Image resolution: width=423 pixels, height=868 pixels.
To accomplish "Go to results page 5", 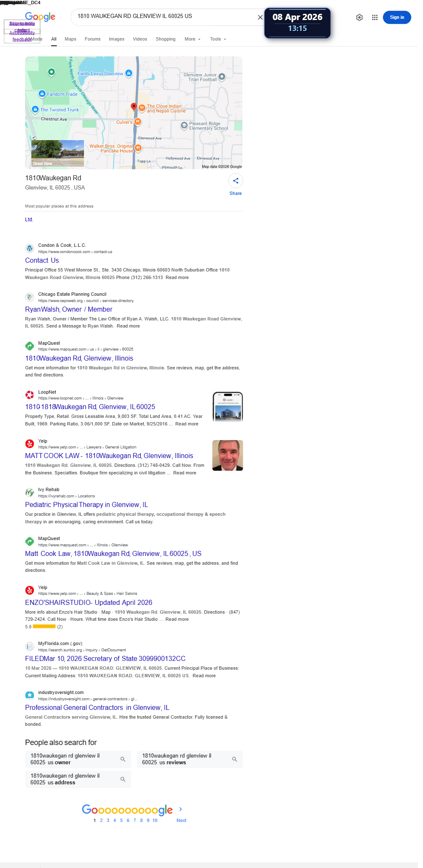I will 121,820.
